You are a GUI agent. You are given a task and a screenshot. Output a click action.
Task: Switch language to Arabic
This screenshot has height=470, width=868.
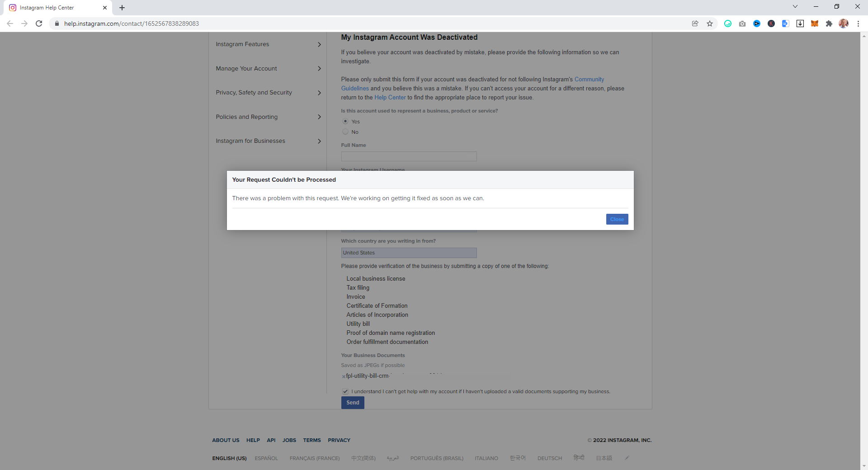coord(393,458)
